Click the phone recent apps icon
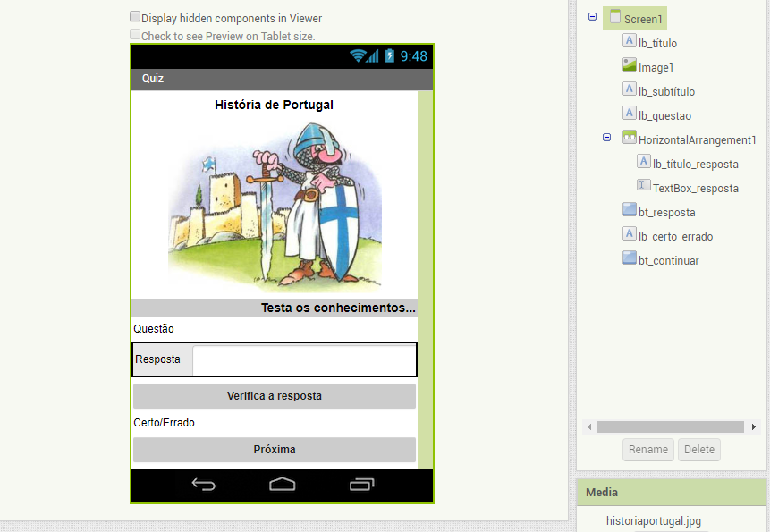Viewport: 770px width, 532px height. pos(362,485)
